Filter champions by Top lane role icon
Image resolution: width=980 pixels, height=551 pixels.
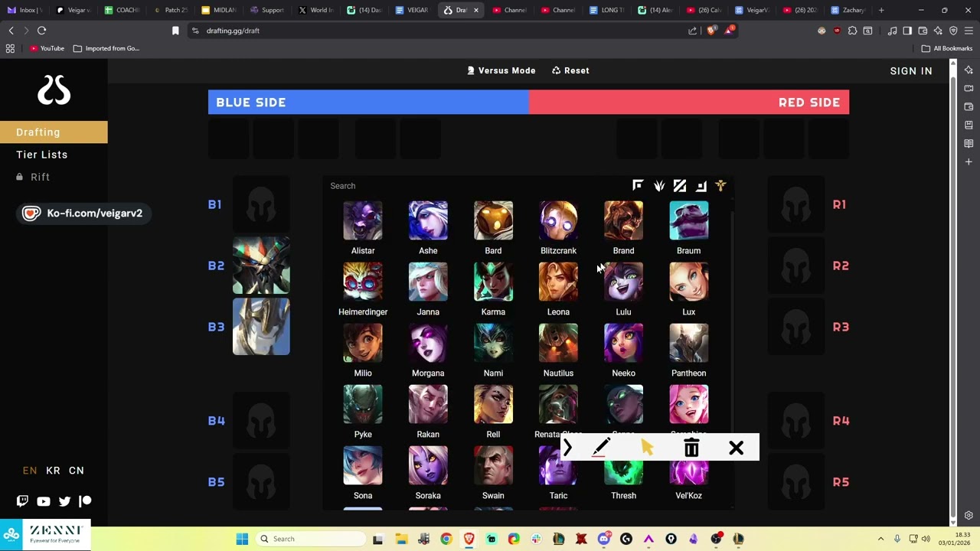tap(638, 185)
